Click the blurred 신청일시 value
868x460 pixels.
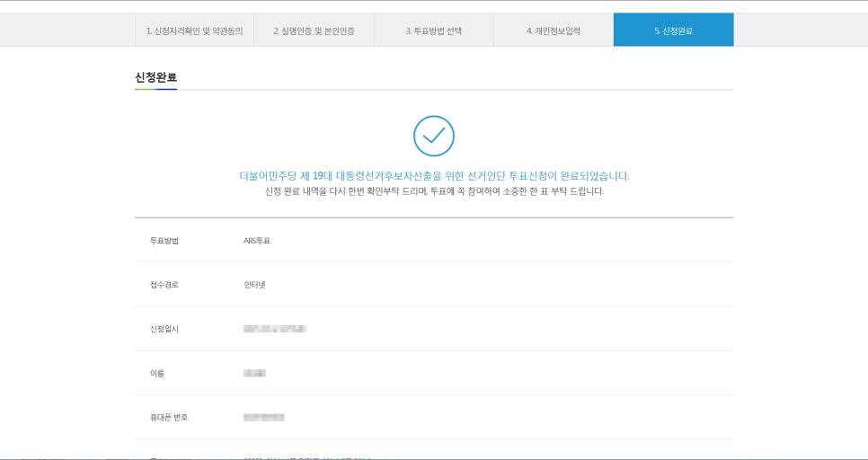tap(275, 329)
